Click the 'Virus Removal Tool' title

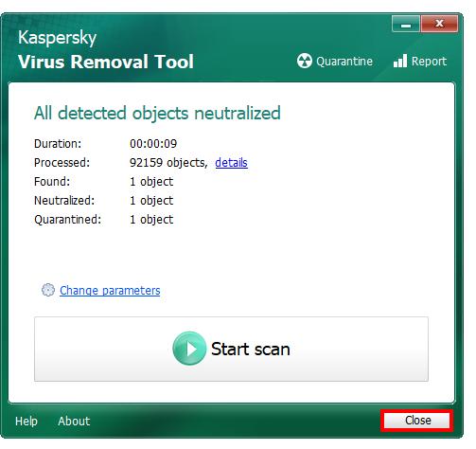106,62
